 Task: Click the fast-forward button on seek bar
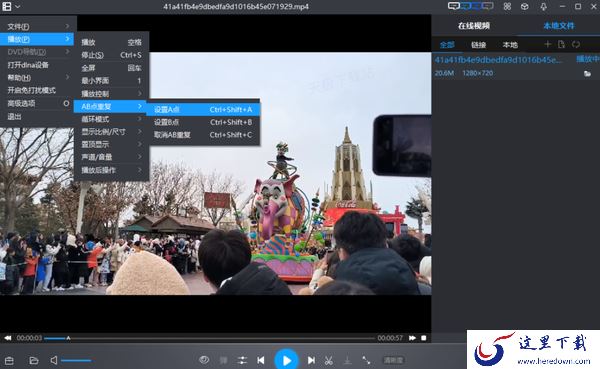(x=412, y=338)
